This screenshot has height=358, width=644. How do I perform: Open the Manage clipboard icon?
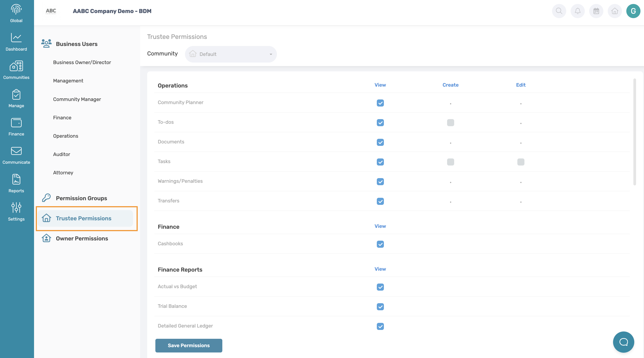point(16,95)
